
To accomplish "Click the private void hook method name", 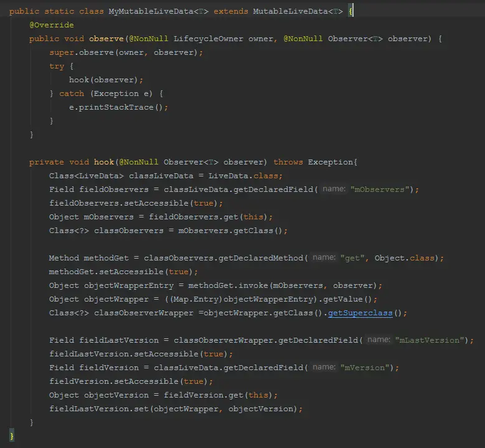I will tap(104, 162).
